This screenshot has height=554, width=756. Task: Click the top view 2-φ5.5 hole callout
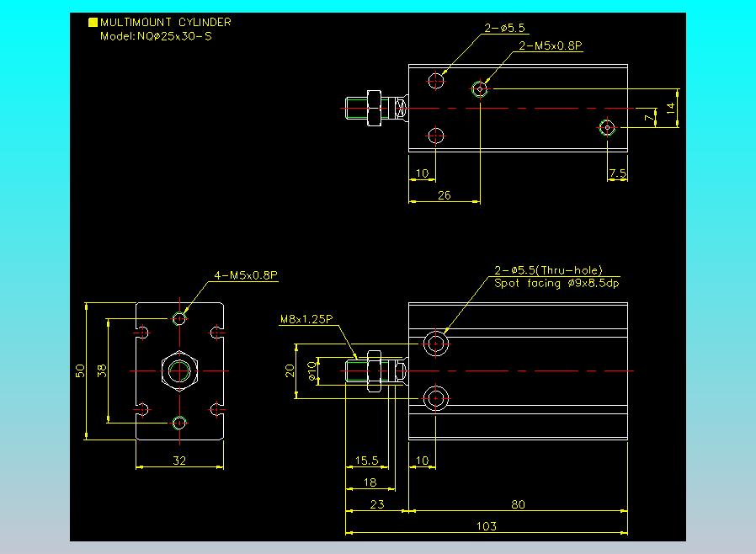pos(504,28)
